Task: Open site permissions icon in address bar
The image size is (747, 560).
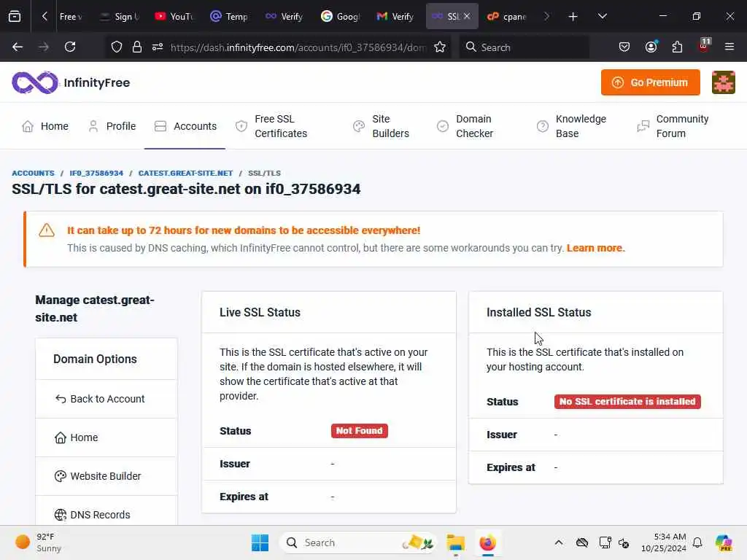Action: coord(158,47)
